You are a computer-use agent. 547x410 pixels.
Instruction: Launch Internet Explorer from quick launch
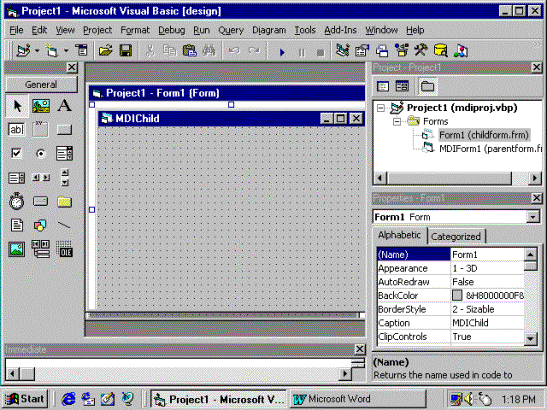point(68,399)
